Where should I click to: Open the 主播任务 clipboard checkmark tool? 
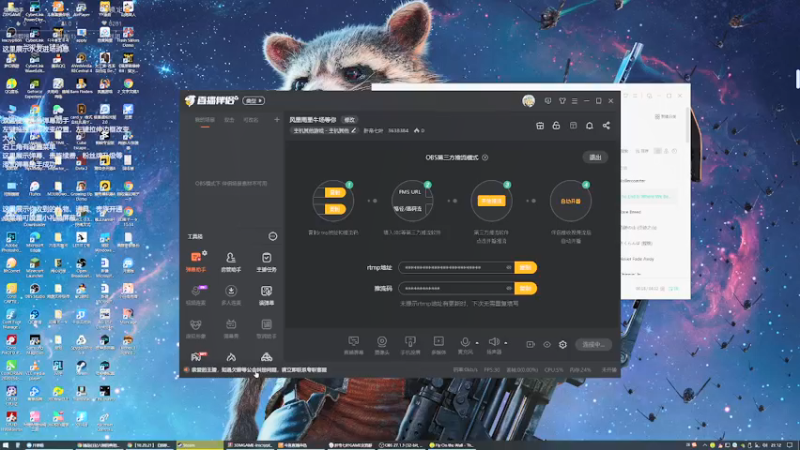(266, 261)
